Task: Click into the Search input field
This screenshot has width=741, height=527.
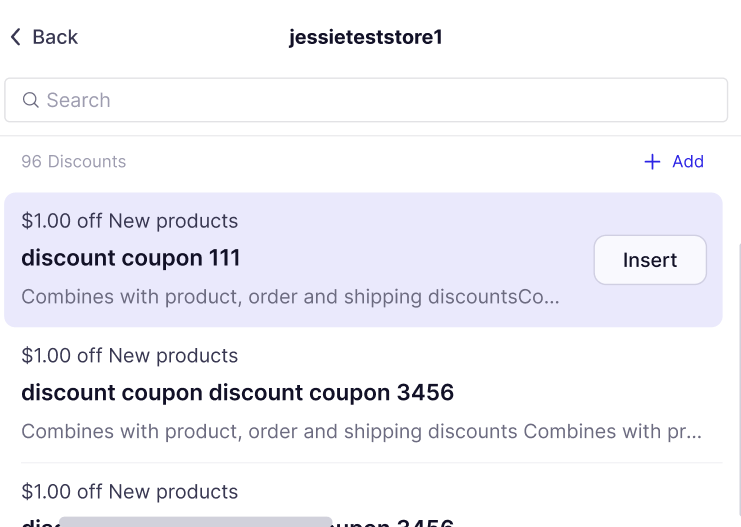Action: pyautogui.click(x=366, y=100)
